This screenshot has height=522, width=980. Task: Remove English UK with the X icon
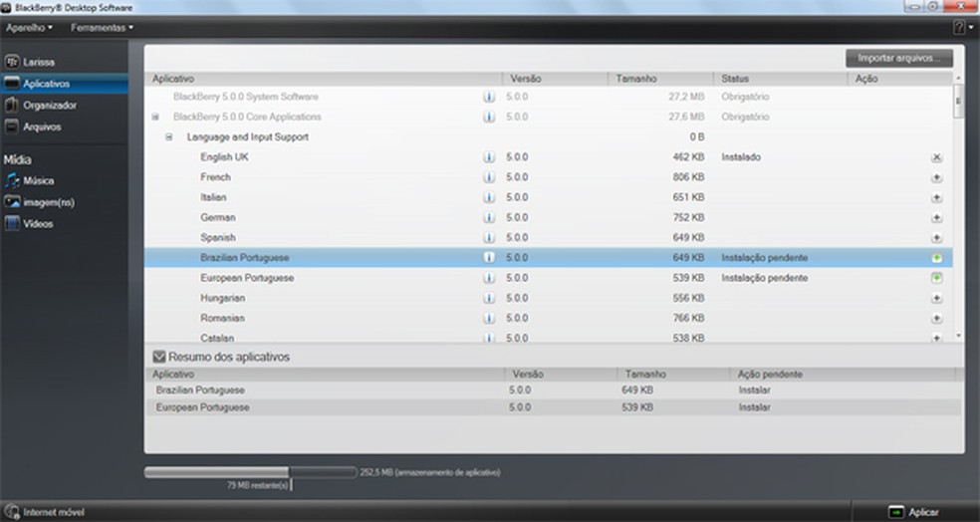(x=936, y=157)
